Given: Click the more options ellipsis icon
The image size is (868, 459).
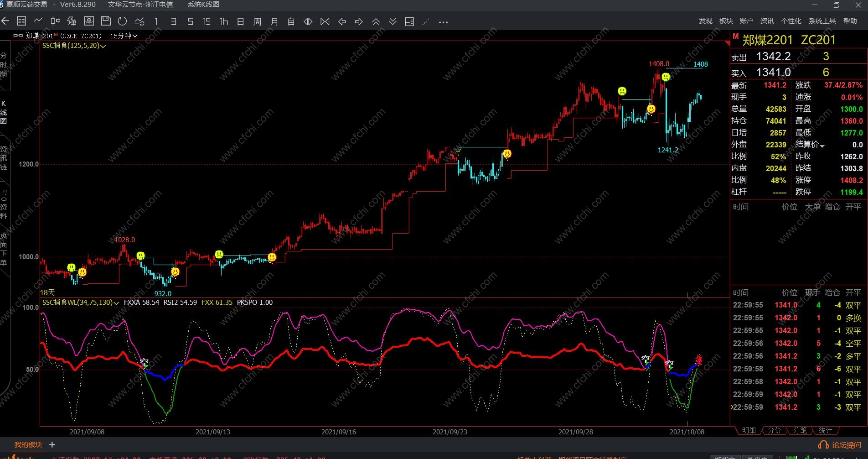Looking at the screenshot, I should [x=443, y=21].
